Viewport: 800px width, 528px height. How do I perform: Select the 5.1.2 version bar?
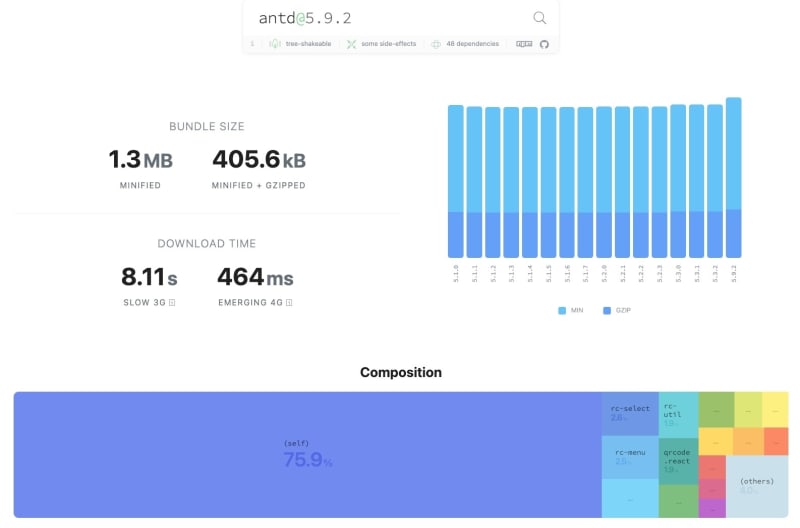(x=492, y=182)
